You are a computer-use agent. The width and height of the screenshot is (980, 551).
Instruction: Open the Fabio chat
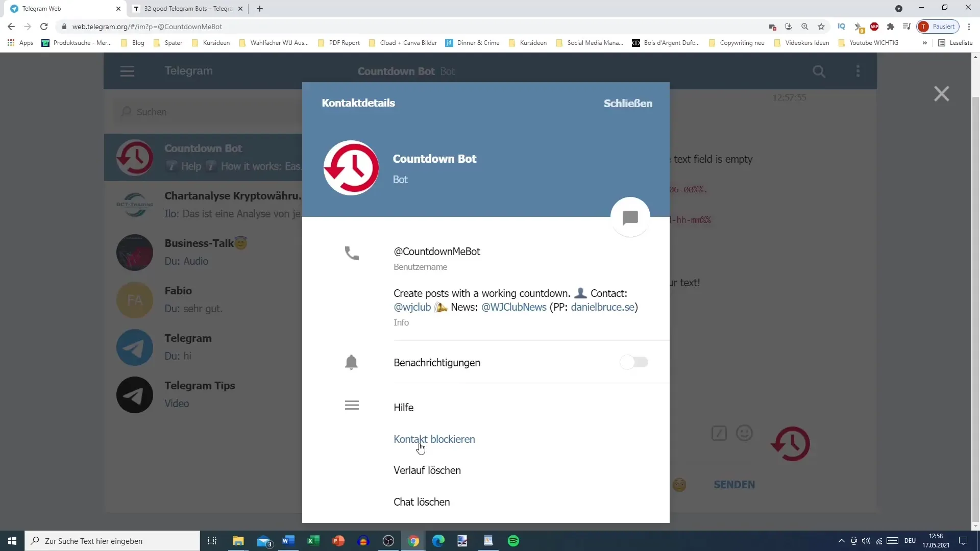[x=203, y=299]
